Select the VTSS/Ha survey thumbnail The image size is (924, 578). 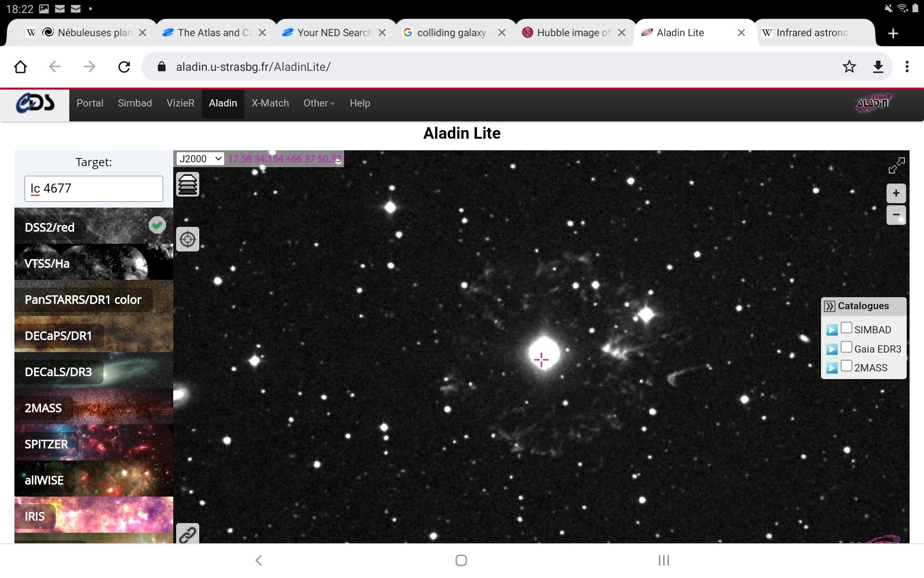pos(94,262)
